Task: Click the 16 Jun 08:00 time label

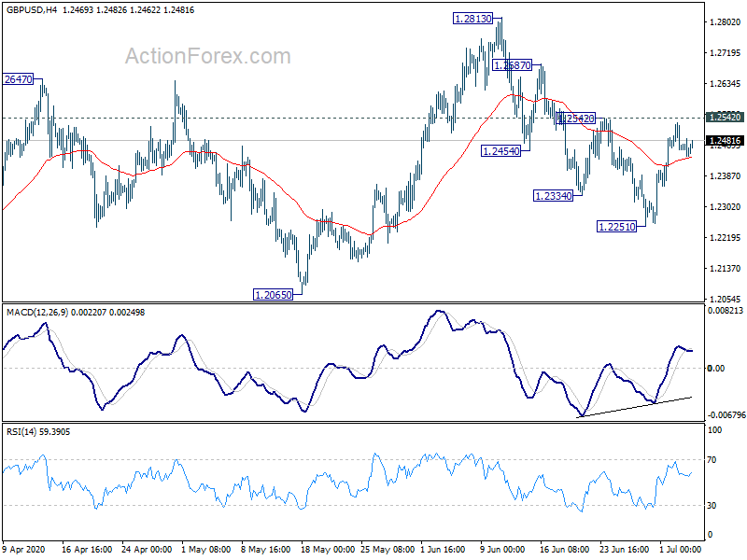Action: tap(565, 549)
